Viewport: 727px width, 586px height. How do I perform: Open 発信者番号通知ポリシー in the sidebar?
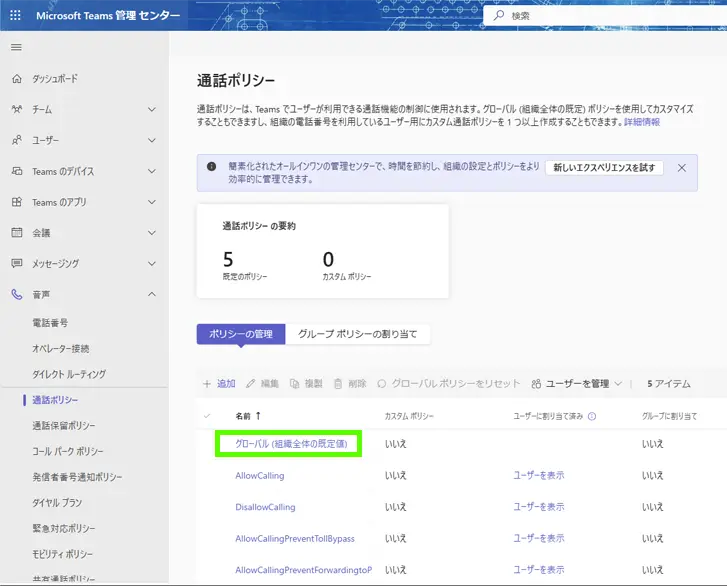click(77, 477)
